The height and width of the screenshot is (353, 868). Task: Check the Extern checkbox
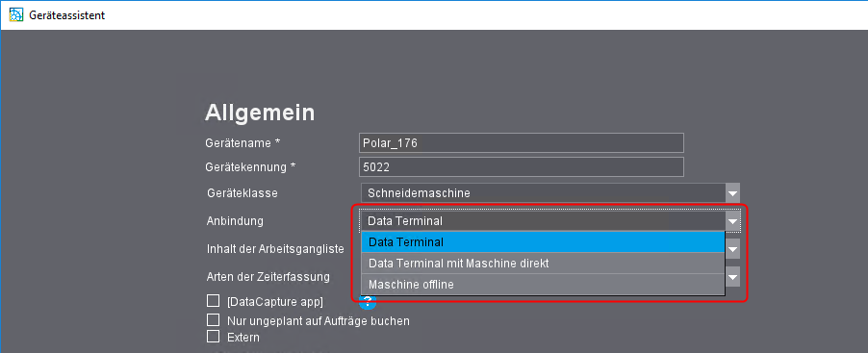[213, 336]
